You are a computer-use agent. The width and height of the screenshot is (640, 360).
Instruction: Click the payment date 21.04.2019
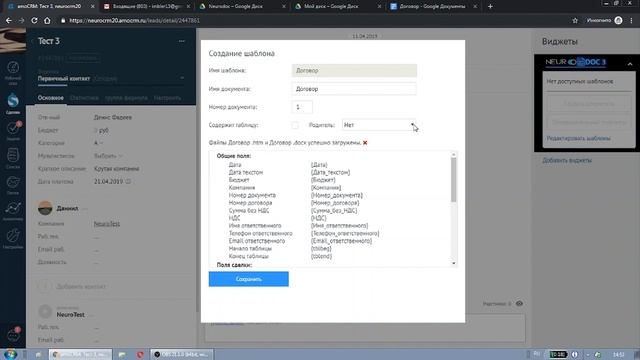coord(108,181)
